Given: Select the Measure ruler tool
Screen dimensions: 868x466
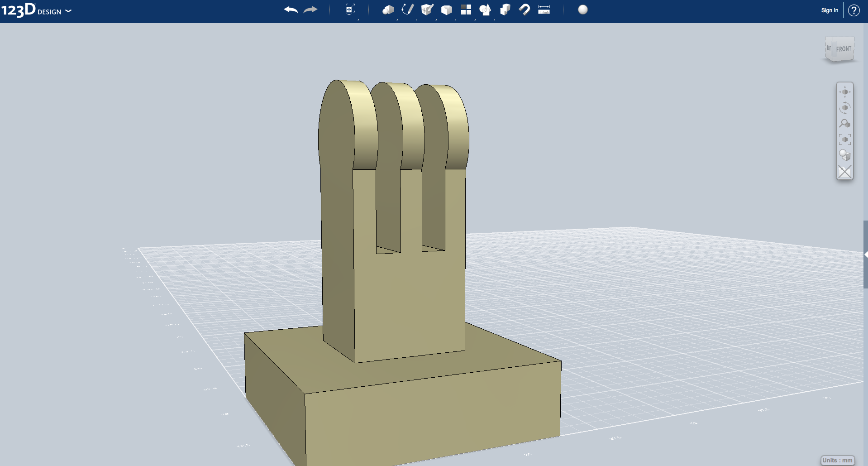Looking at the screenshot, I should point(544,10).
